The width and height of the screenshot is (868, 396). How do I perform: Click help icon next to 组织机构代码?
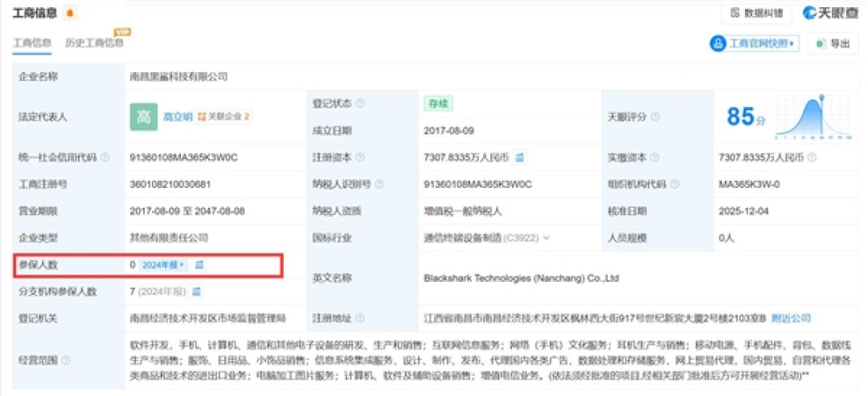[674, 184]
